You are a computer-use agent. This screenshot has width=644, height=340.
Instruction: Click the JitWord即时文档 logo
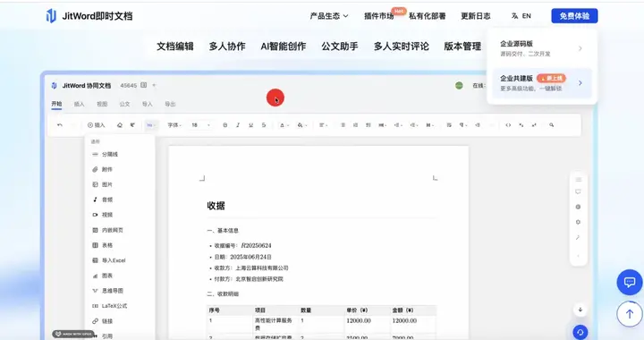click(89, 16)
